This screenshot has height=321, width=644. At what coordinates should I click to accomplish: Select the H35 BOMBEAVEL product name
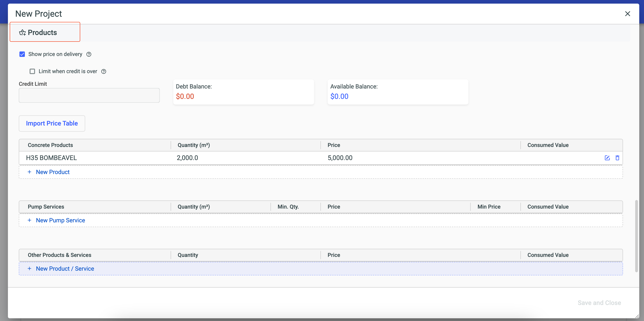coord(51,158)
